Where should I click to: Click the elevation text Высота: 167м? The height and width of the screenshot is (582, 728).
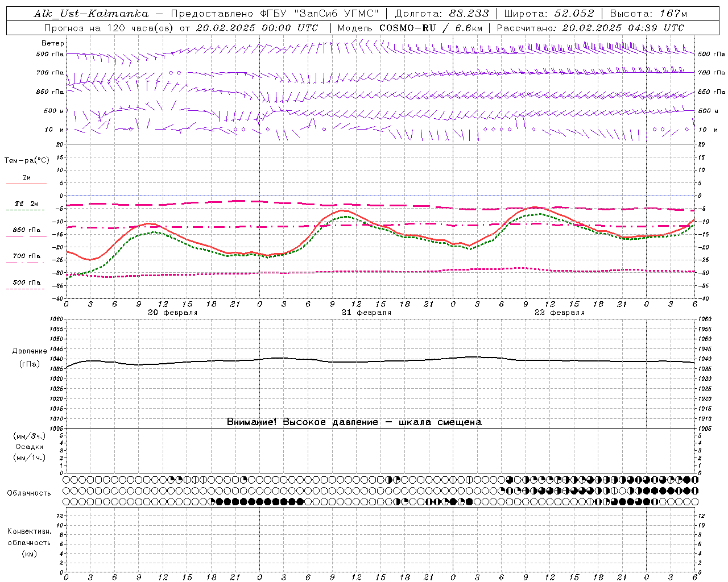coord(648,14)
